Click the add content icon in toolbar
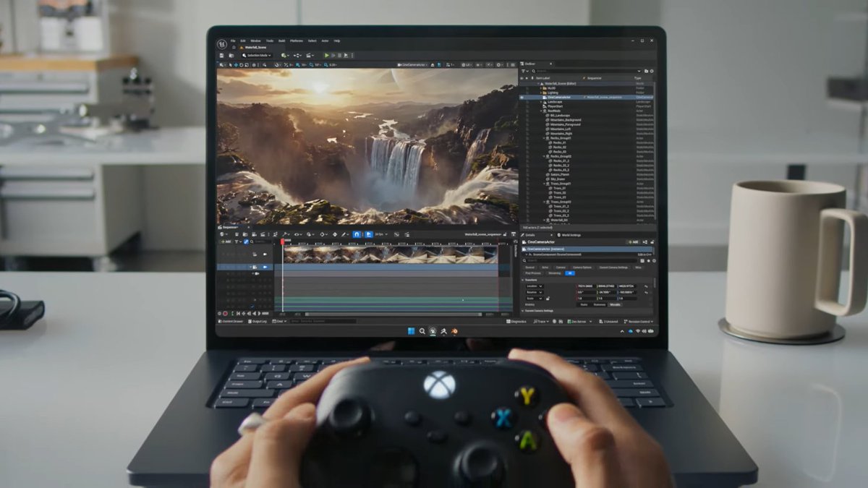Image resolution: width=868 pixels, height=488 pixels. 285,56
